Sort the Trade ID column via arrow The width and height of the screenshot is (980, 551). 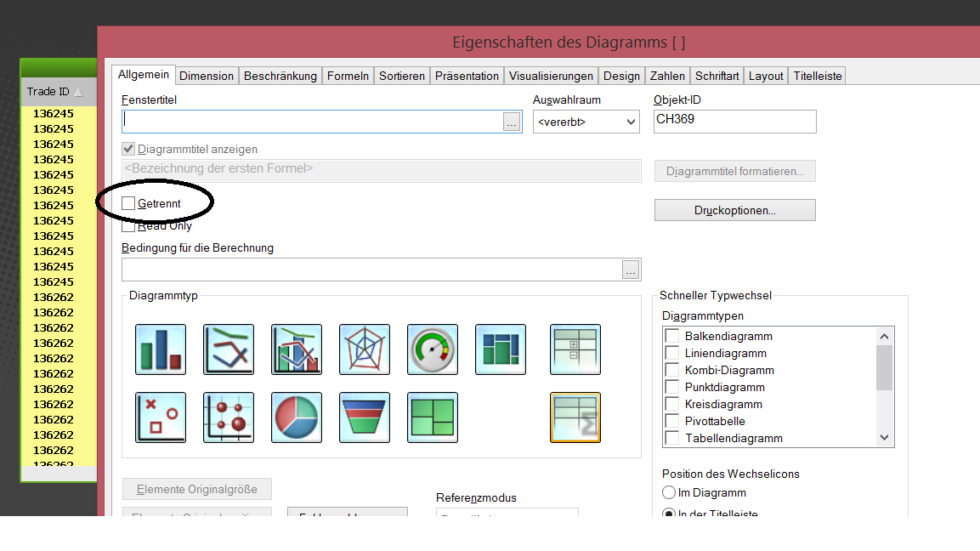(79, 93)
